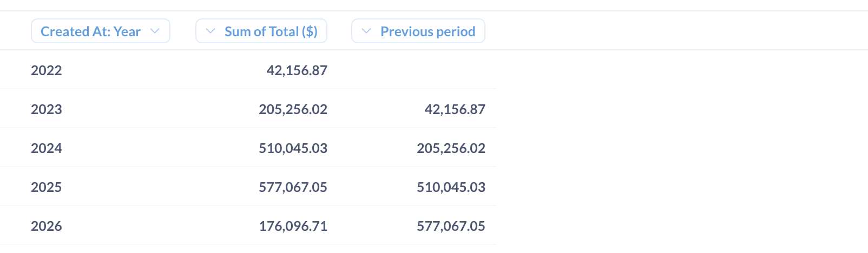Select the 2026 year cell
This screenshot has width=868, height=253.
(x=47, y=226)
